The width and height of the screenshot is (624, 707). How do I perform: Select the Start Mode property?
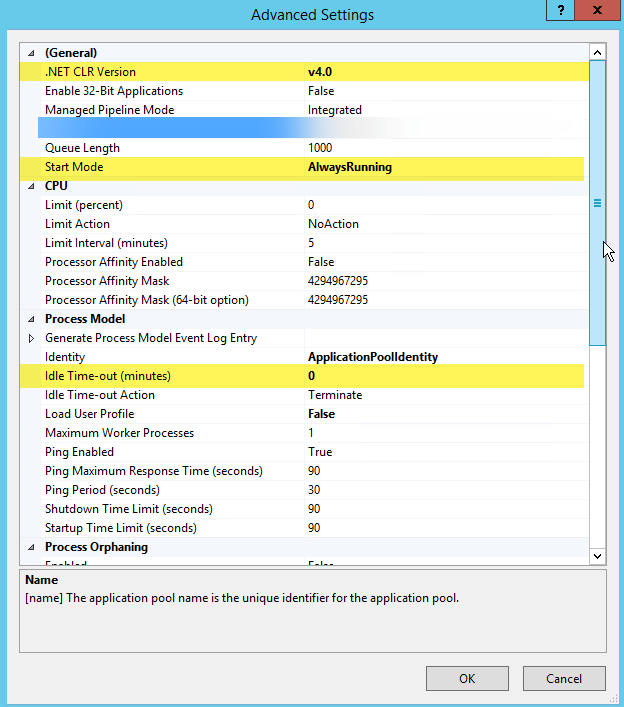click(74, 167)
